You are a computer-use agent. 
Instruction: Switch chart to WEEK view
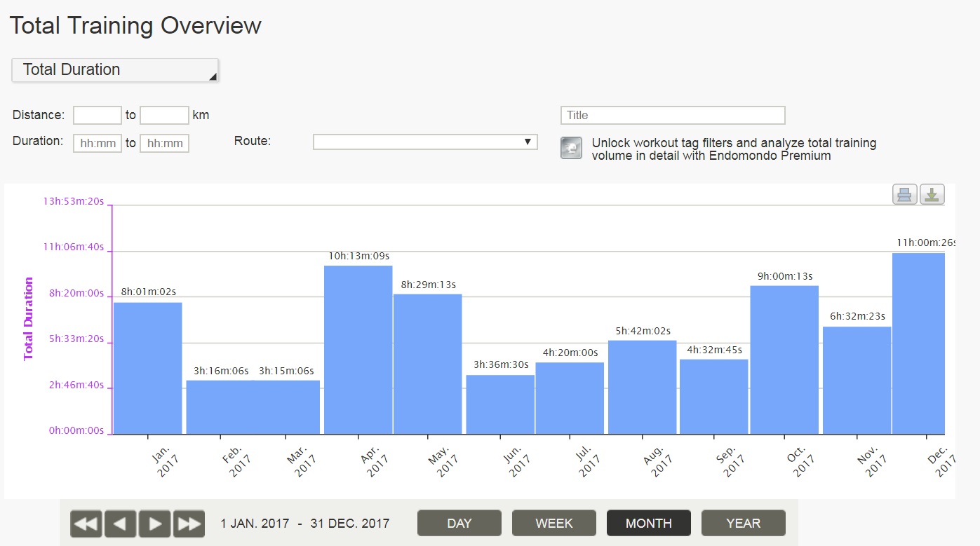coord(554,523)
